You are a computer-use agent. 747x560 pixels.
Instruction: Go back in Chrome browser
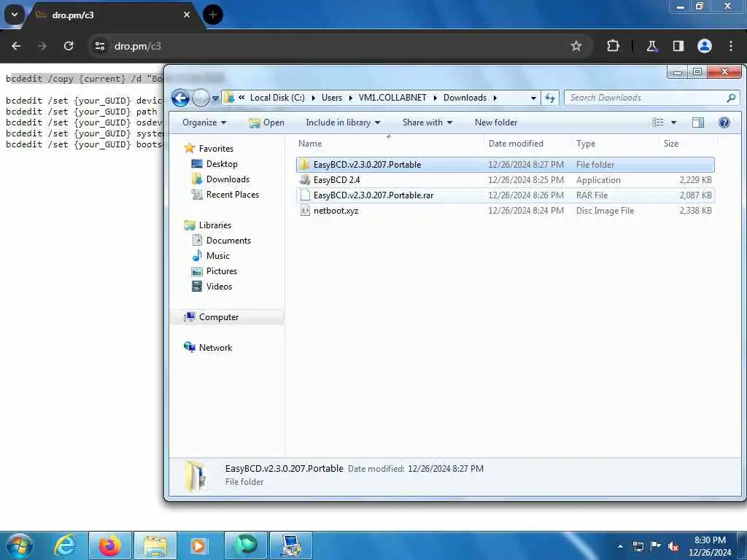point(16,46)
